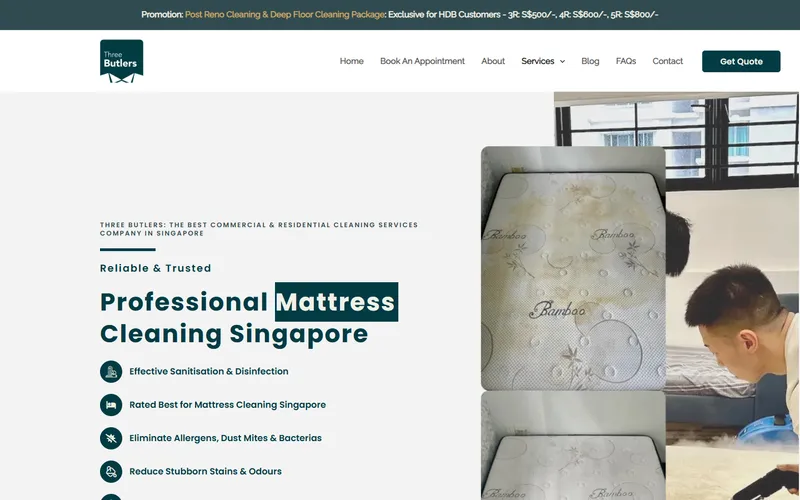The width and height of the screenshot is (800, 500).
Task: Click Effective Sanitisation & Disinfection text
Action: point(209,371)
